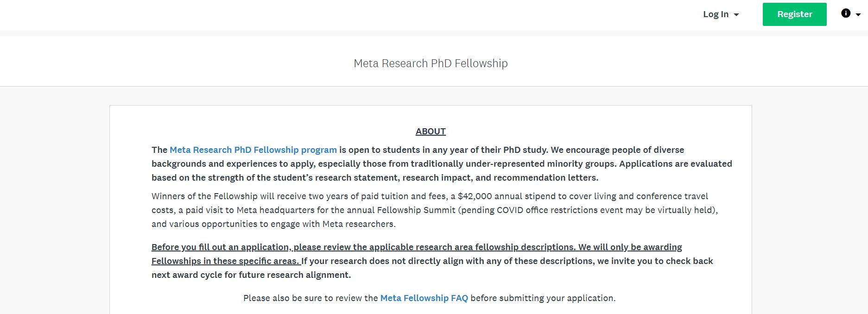Open the Meta Research PhD Fellowship program link
The image size is (868, 314).
pyautogui.click(x=253, y=150)
